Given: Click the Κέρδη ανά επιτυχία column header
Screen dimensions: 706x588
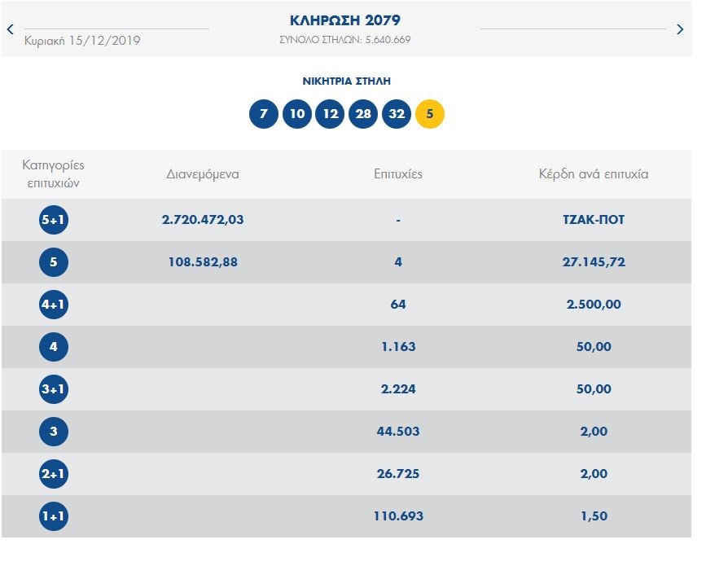Looking at the screenshot, I should 593,174.
